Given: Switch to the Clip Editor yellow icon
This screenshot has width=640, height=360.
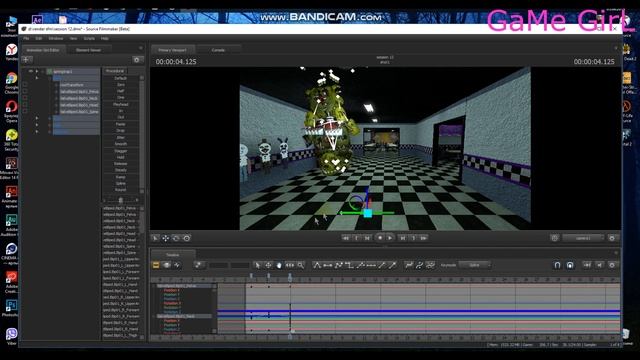Looking at the screenshot, I should coord(156,265).
